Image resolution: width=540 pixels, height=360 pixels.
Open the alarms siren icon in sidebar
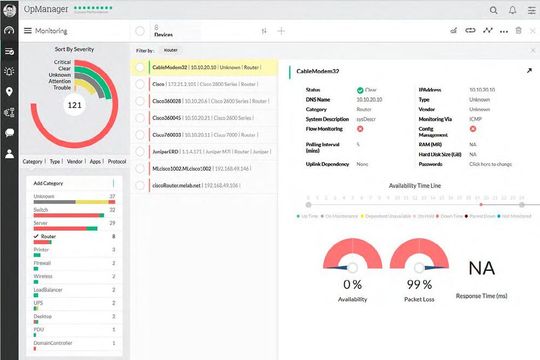9,71
